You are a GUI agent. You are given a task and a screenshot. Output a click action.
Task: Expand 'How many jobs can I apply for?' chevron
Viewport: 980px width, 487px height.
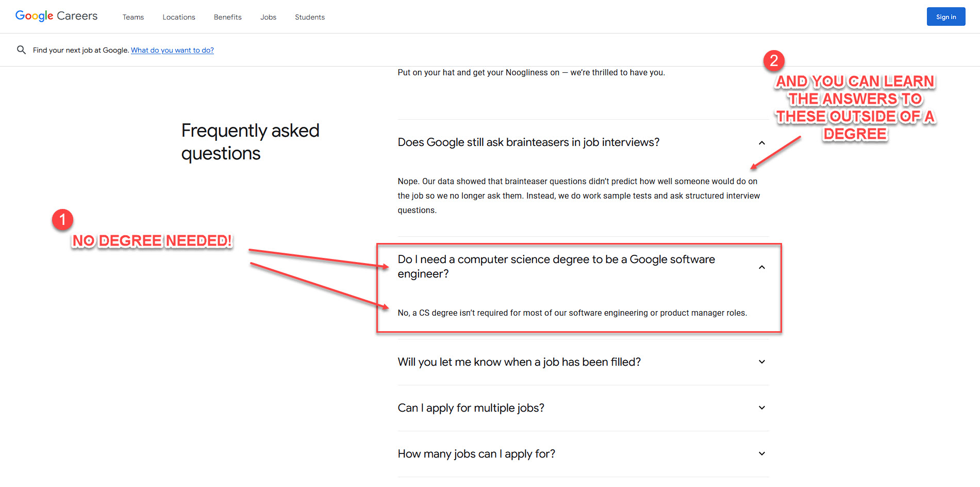tap(762, 454)
